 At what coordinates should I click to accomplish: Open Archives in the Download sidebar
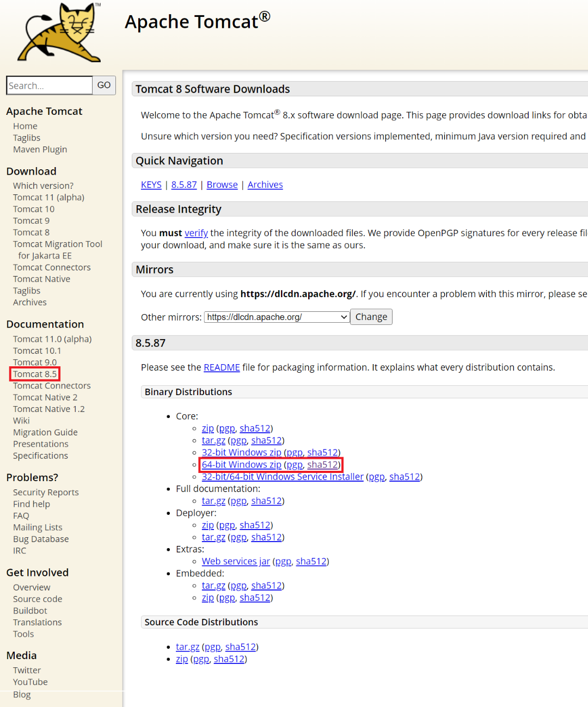tap(30, 303)
